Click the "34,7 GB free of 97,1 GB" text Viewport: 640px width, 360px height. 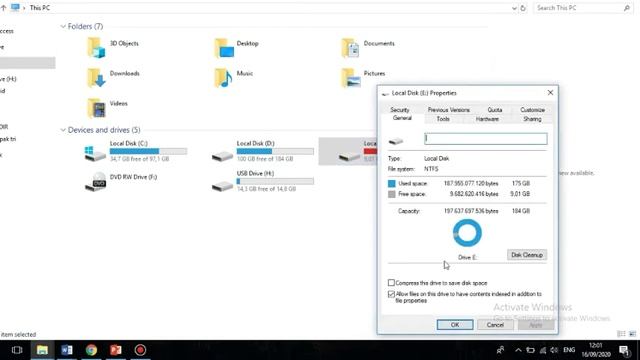tap(139, 159)
